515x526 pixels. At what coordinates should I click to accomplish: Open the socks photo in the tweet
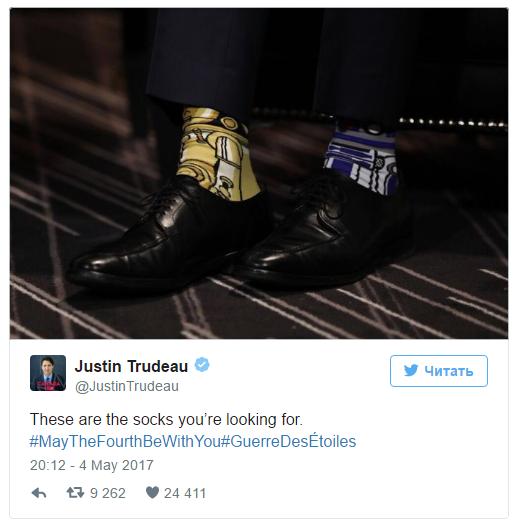pos(259,173)
